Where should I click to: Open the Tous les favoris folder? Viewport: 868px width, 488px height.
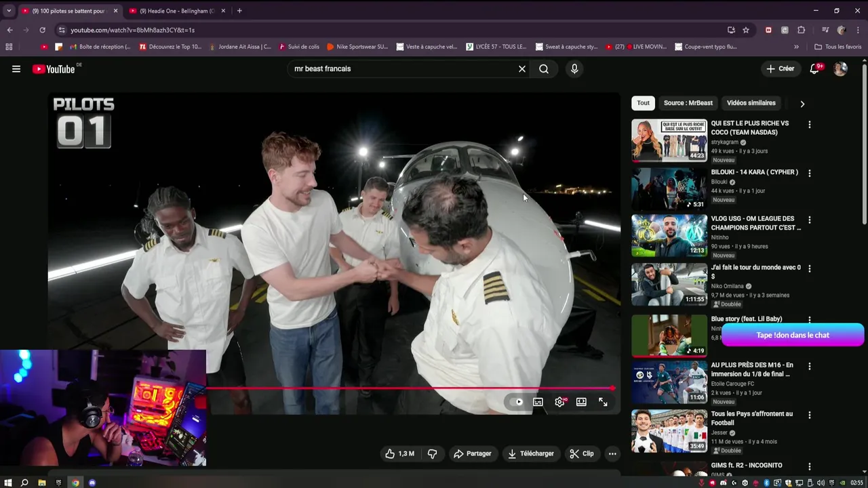[x=837, y=47]
